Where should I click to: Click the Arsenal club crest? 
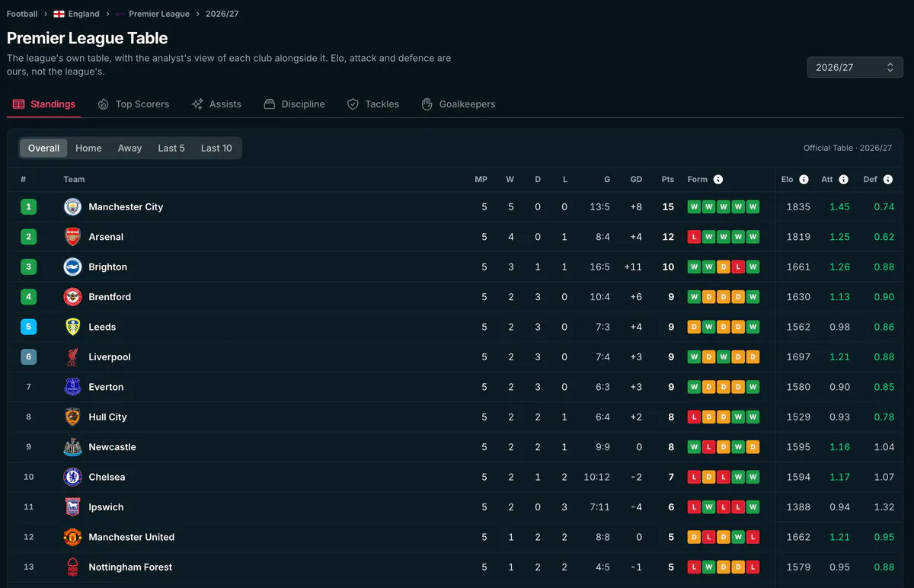point(72,237)
